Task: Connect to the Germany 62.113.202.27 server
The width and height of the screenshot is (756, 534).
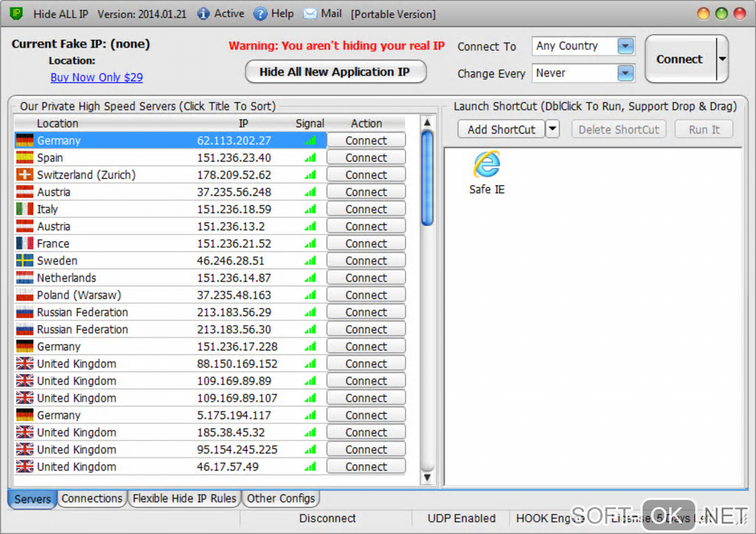Action: tap(366, 140)
